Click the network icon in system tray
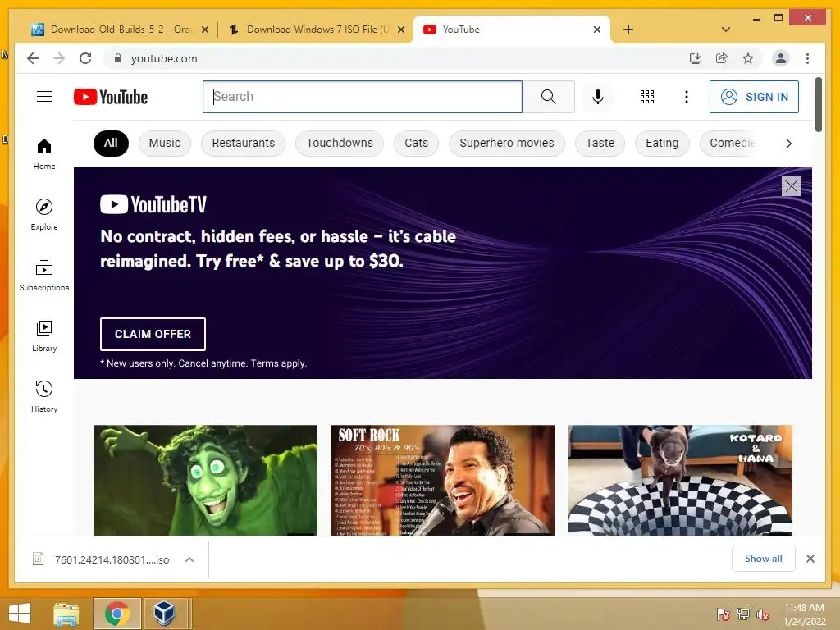840x630 pixels. 743,614
